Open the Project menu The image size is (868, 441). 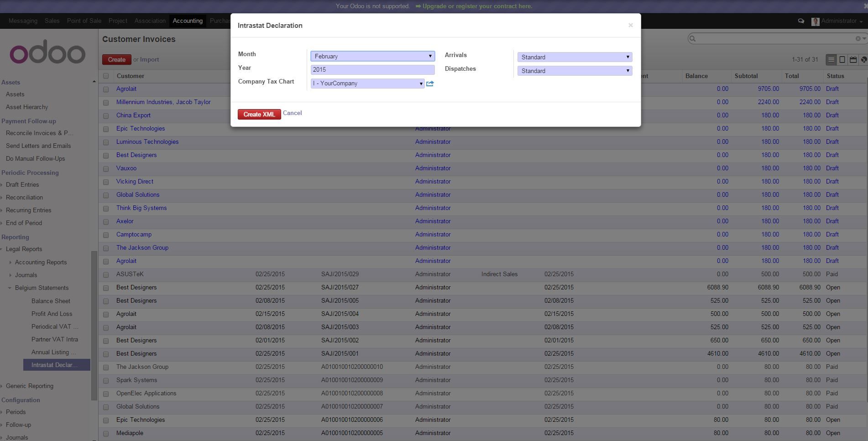pyautogui.click(x=118, y=21)
